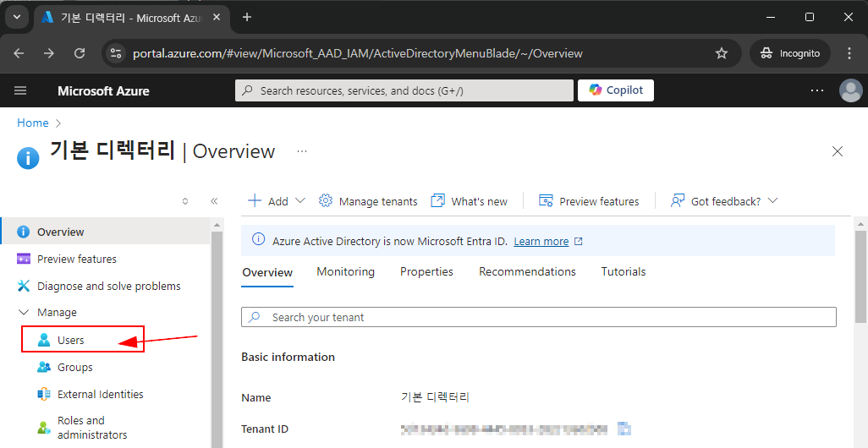Close the 기본 디렉터리 browser tab
The height and width of the screenshot is (448, 868).
coord(217,17)
